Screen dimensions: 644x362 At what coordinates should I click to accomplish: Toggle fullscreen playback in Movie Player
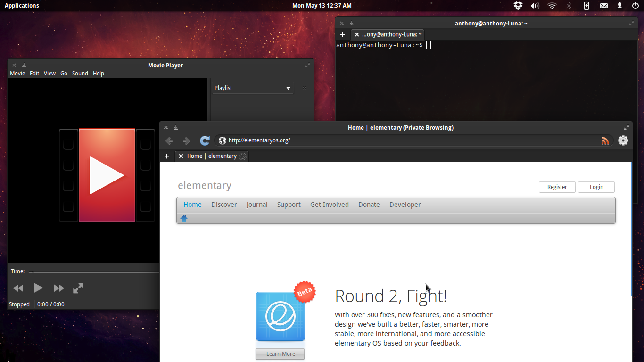78,288
